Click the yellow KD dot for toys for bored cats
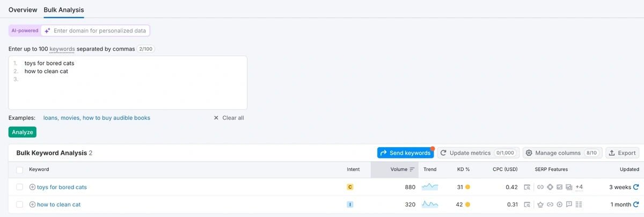644x217 pixels. (467, 187)
